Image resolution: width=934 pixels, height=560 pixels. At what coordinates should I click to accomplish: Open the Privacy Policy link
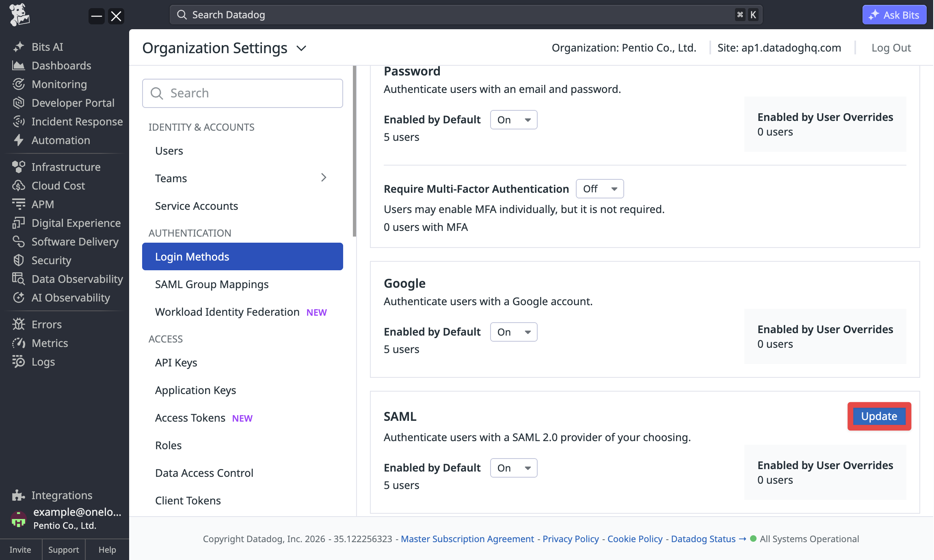[571, 539]
